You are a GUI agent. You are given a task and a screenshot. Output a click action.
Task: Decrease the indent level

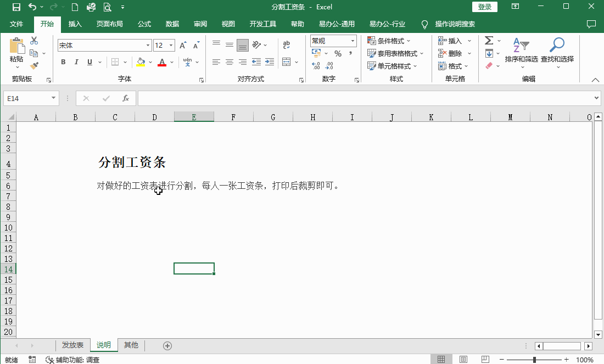tap(256, 62)
